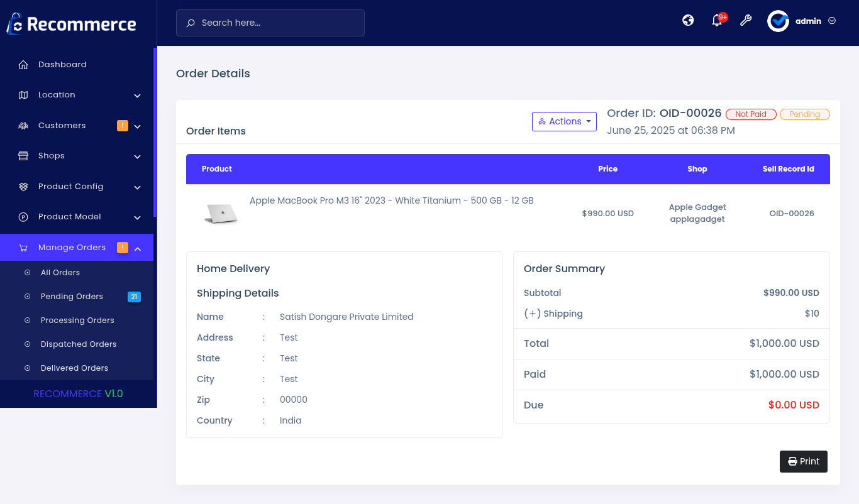The image size is (859, 504).
Task: Click the Due amount $0.00 USD
Action: [794, 405]
